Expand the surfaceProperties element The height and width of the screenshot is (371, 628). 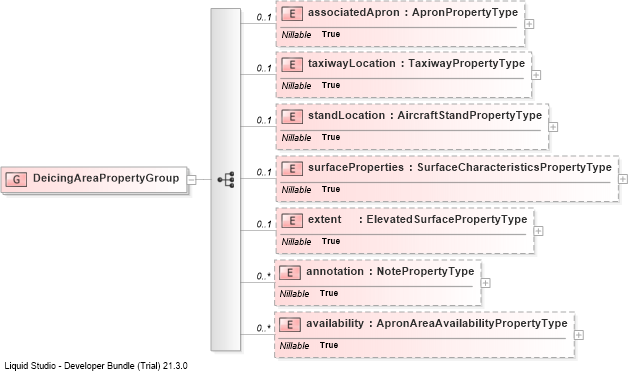click(x=623, y=179)
